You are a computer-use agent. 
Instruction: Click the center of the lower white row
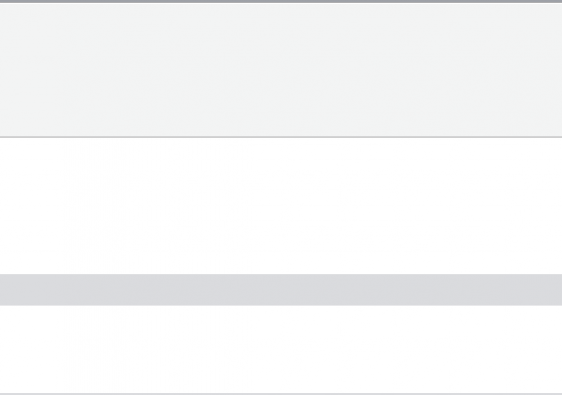281,349
